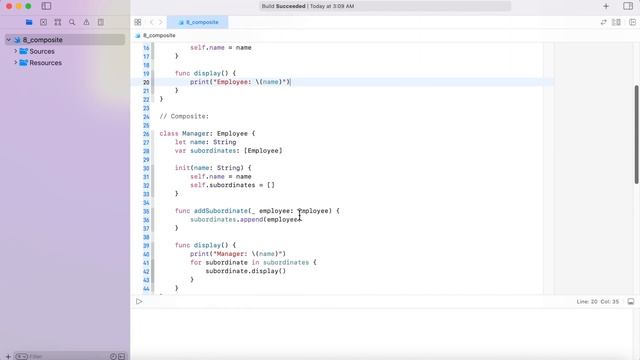Expand the Sources folder
Image resolution: width=640 pixels, height=360 pixels.
pos(16,51)
